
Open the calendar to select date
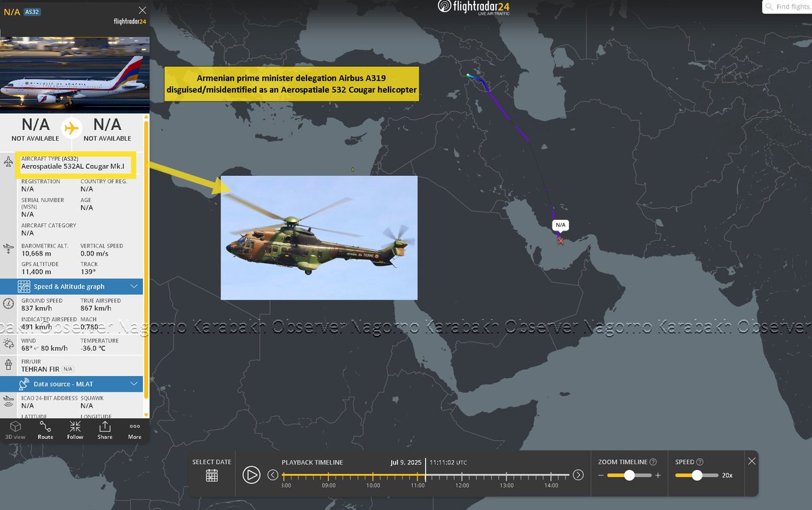(x=212, y=475)
